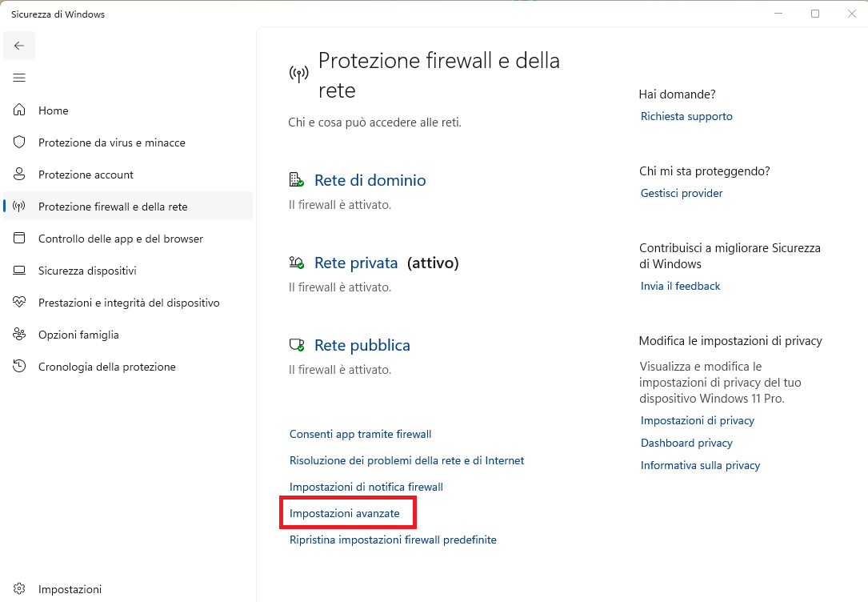
Task: Open the Rete di dominio settings
Action: point(370,180)
